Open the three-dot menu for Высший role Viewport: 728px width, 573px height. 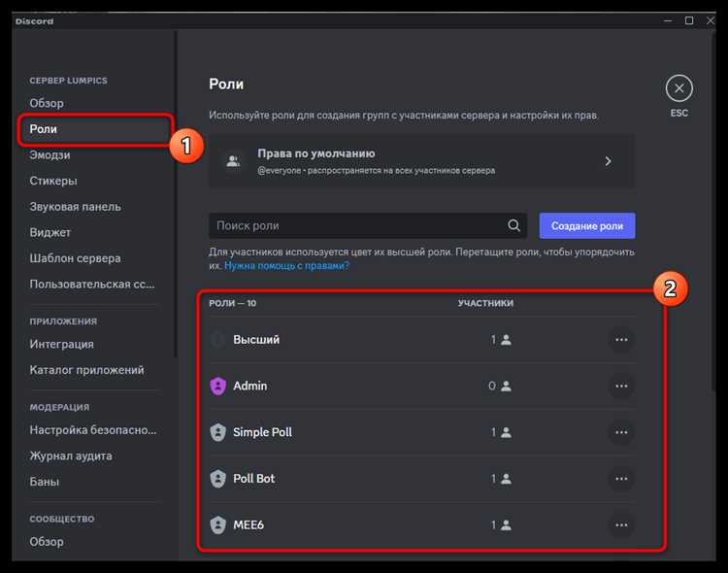pyautogui.click(x=621, y=340)
